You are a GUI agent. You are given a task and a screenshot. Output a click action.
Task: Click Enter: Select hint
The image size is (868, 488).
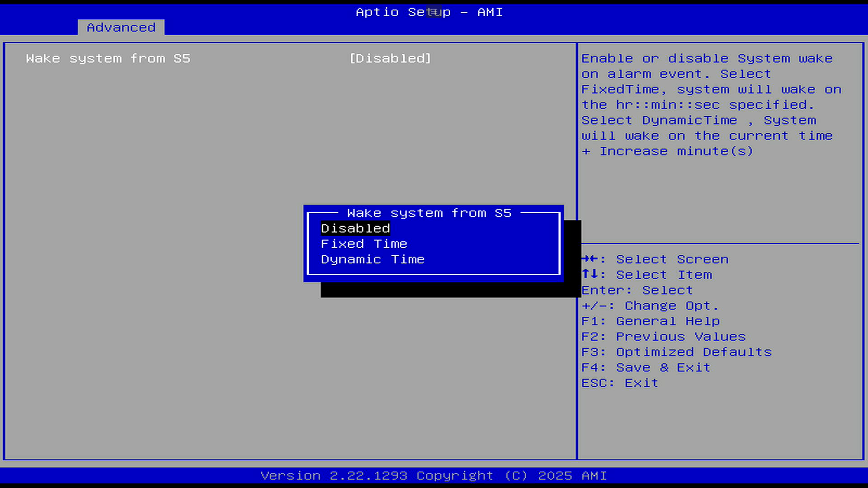tap(637, 290)
